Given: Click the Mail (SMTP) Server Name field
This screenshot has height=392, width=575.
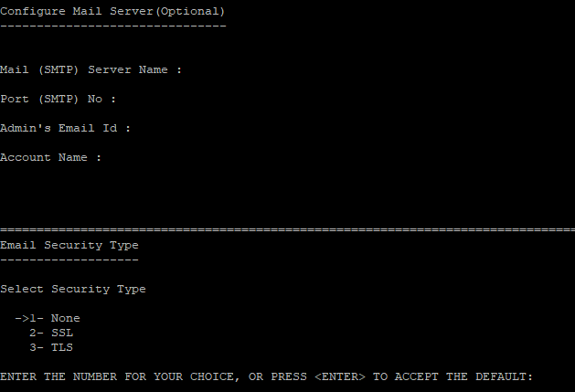Looking at the screenshot, I should pos(91,69).
